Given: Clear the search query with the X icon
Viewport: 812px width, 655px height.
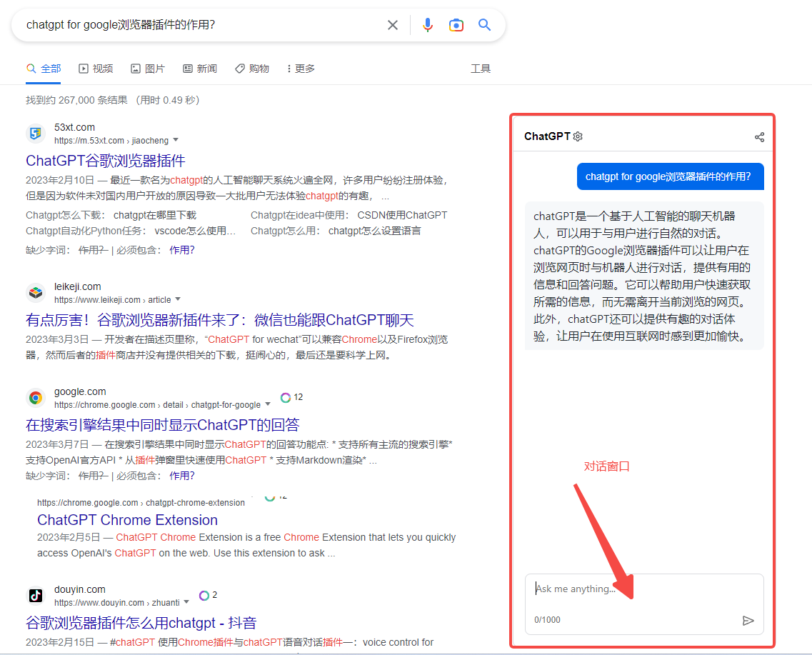Looking at the screenshot, I should 392,24.
